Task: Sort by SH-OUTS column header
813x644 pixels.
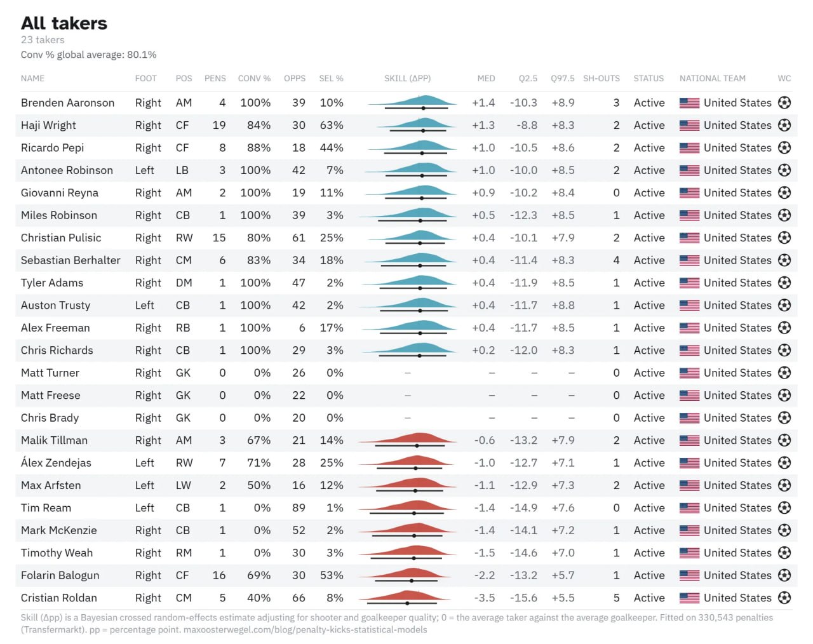Action: [x=601, y=78]
